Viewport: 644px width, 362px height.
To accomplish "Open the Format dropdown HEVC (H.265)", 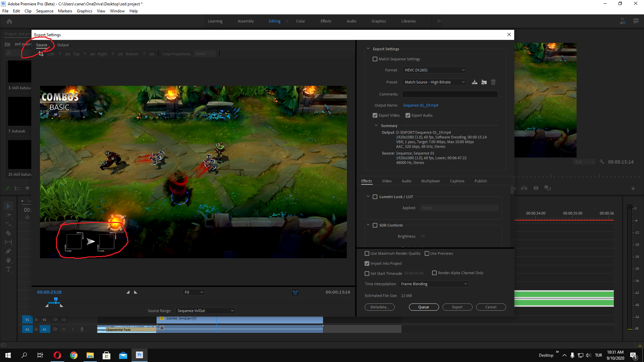I will pos(434,70).
